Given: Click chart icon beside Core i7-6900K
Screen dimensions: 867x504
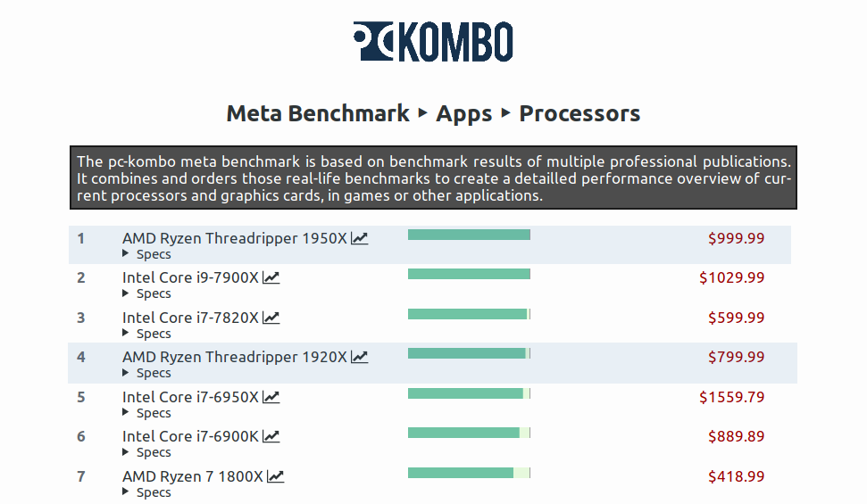Looking at the screenshot, I should point(271,436).
